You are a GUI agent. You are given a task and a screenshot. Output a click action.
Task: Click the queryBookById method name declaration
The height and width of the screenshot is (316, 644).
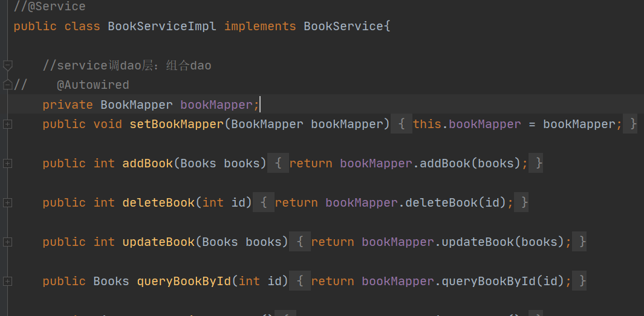184,281
